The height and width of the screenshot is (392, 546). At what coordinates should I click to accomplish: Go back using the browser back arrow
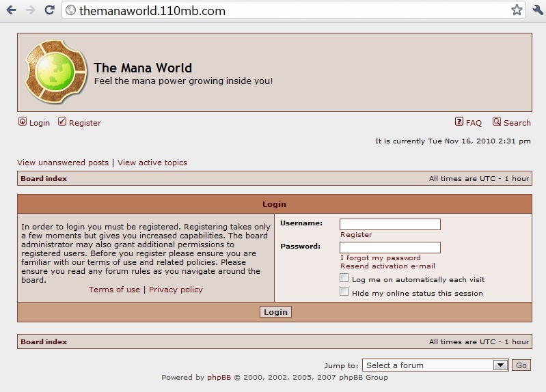click(x=11, y=10)
